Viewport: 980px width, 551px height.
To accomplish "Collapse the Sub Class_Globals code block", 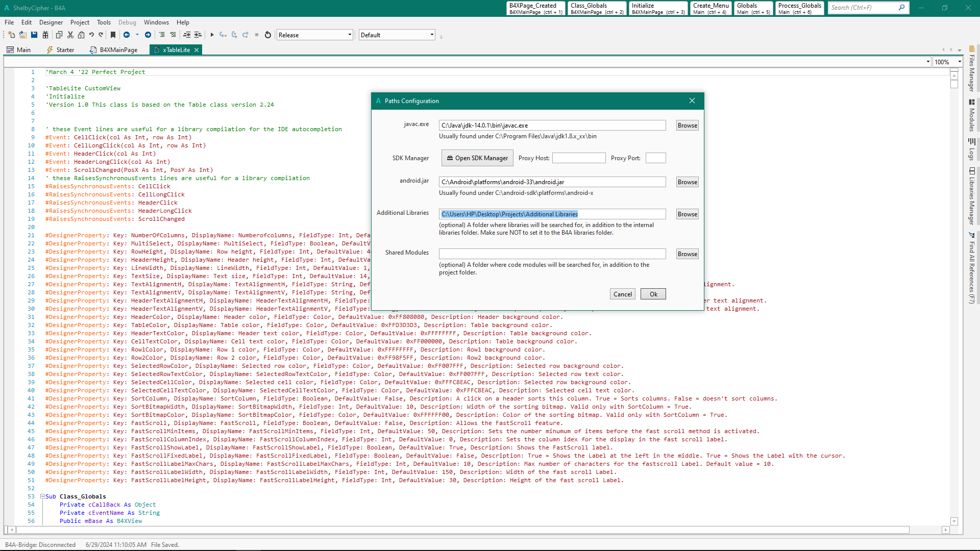I will 43,496.
